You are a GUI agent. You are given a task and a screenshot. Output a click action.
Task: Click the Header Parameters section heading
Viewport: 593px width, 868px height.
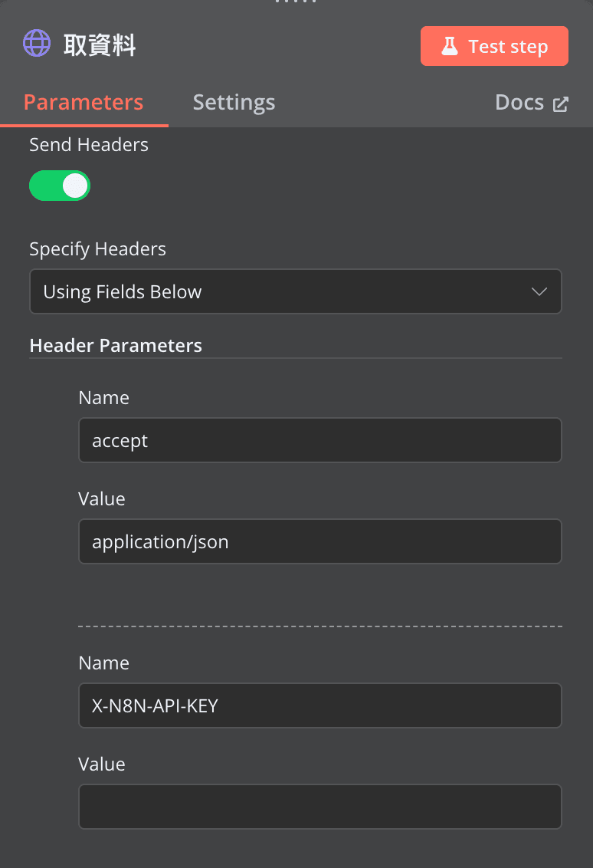tap(116, 346)
